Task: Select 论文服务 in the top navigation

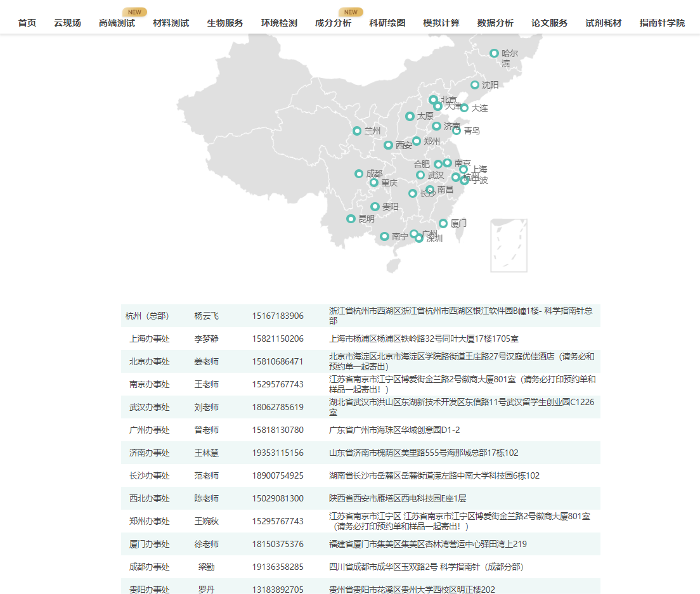Action: point(549,22)
